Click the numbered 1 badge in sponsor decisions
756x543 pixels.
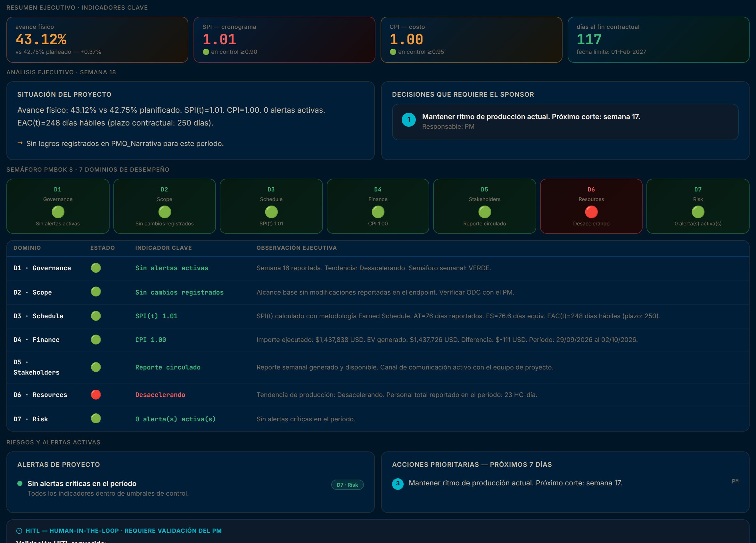409,120
